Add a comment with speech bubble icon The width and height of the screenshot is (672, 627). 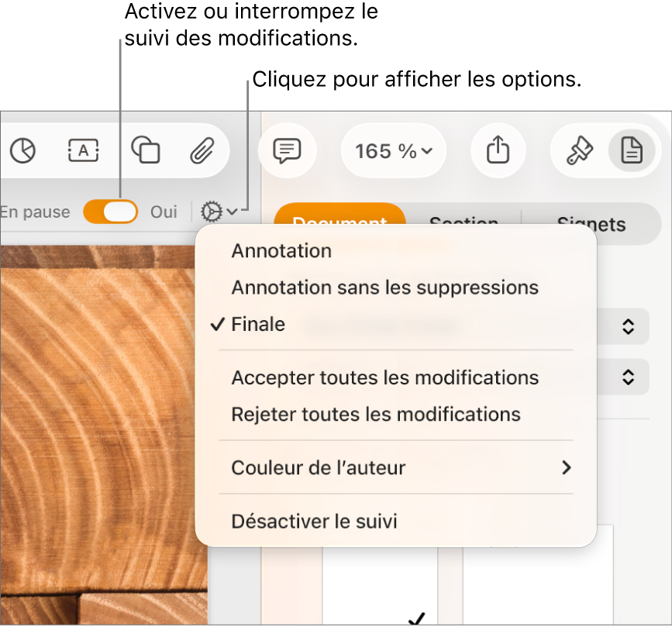click(x=287, y=150)
